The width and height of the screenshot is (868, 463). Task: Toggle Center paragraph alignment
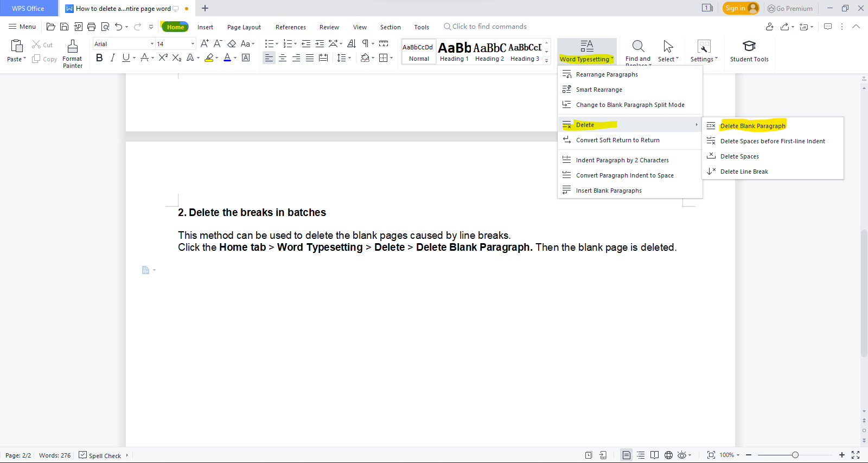[283, 58]
